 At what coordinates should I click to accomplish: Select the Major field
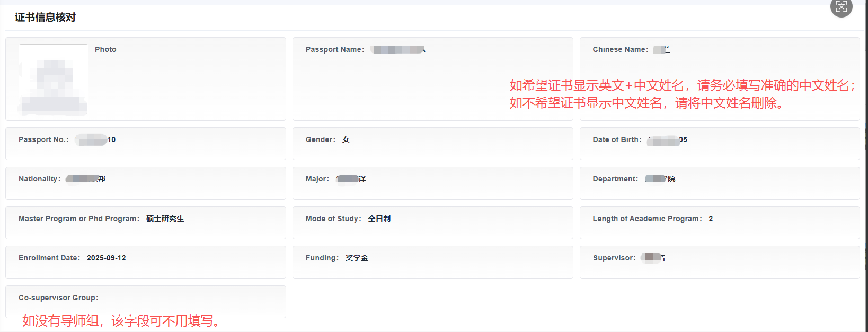[x=432, y=183]
